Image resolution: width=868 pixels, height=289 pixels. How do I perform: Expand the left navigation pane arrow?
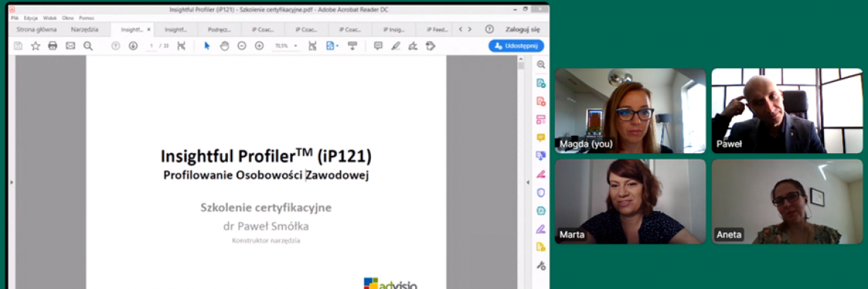point(11,182)
